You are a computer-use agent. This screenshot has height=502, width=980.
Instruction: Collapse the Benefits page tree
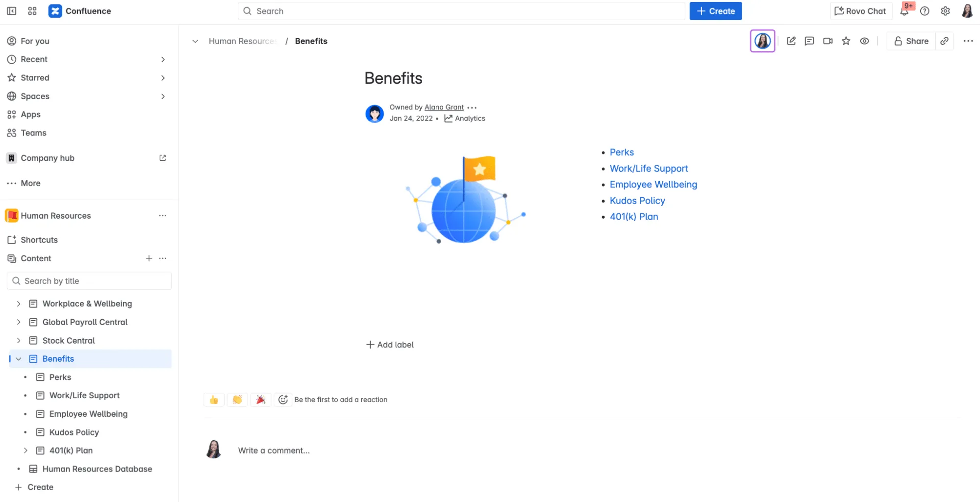[x=19, y=359]
